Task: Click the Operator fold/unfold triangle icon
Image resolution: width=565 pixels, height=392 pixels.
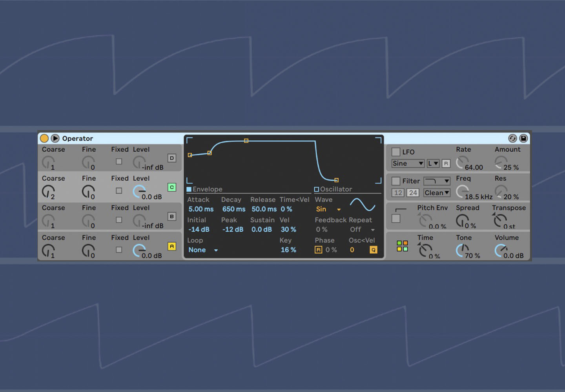Action: click(x=55, y=138)
